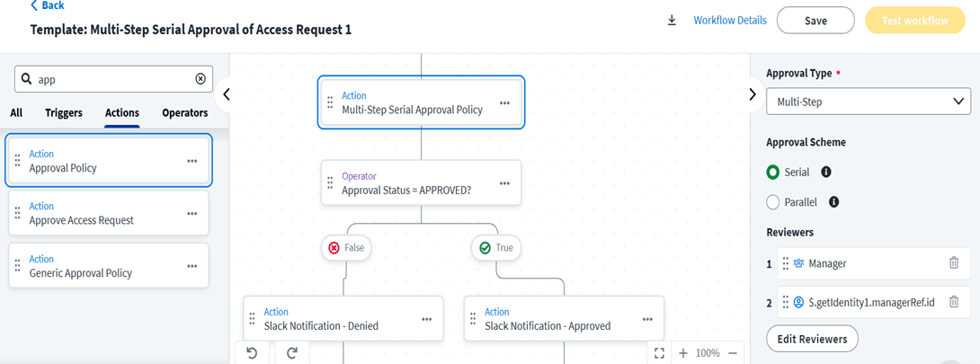Switch to the Triggers tab

[x=64, y=113]
